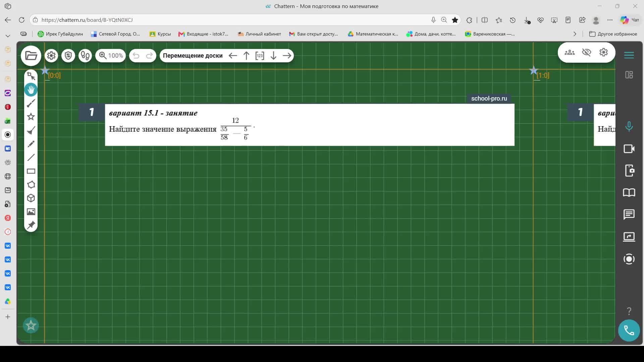Select the 3D cube shape tool
The width and height of the screenshot is (644, 362).
pyautogui.click(x=31, y=198)
